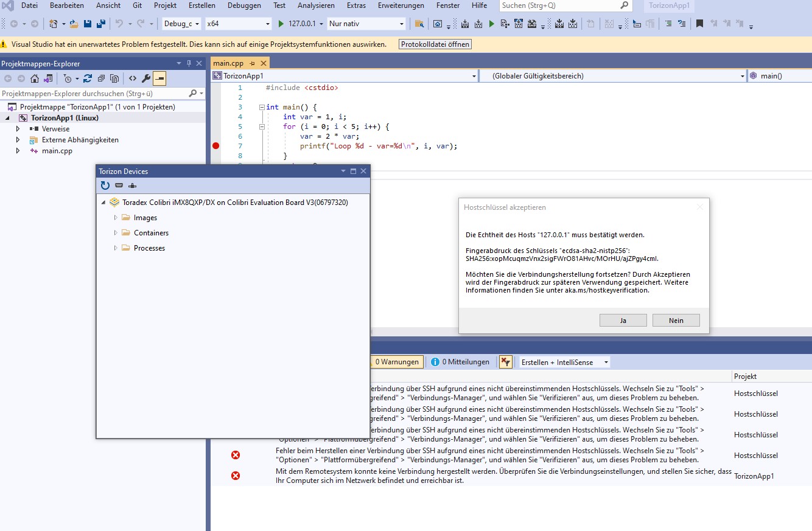Open main() member dropdown in editor
This screenshot has height=531, width=812.
coord(780,76)
